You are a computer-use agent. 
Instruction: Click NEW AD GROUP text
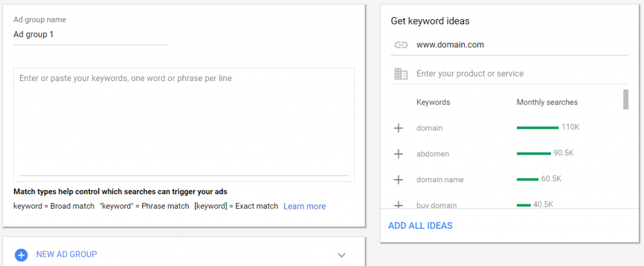pos(66,255)
